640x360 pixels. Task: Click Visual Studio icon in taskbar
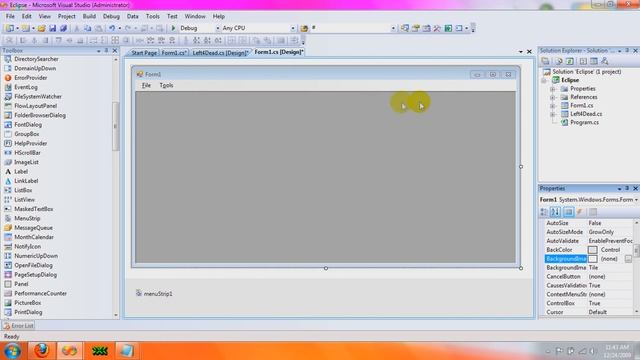pyautogui.click(x=69, y=351)
